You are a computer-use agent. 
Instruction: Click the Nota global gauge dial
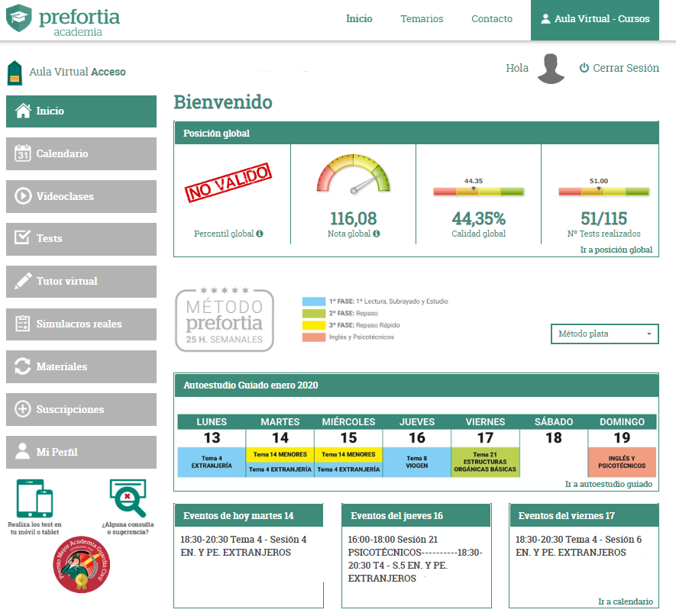(x=354, y=173)
